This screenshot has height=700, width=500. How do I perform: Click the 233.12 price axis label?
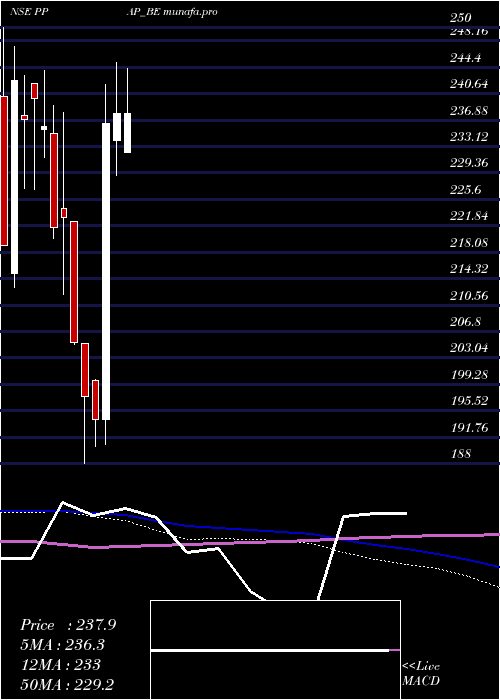(x=469, y=137)
